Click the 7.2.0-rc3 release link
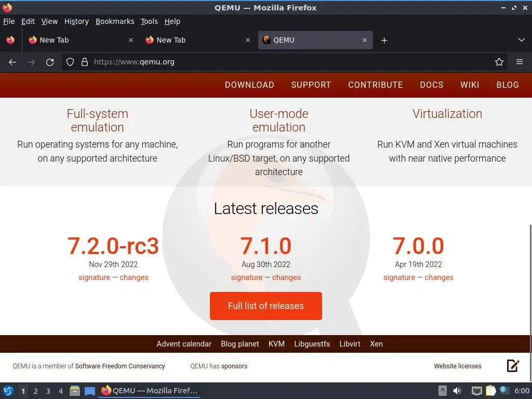The width and height of the screenshot is (532, 399). pos(113,246)
